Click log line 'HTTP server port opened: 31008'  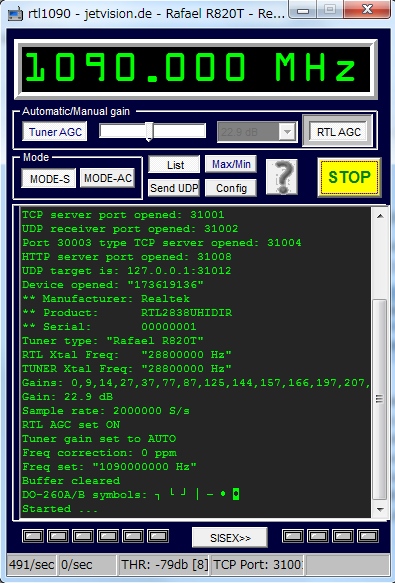(x=126, y=257)
